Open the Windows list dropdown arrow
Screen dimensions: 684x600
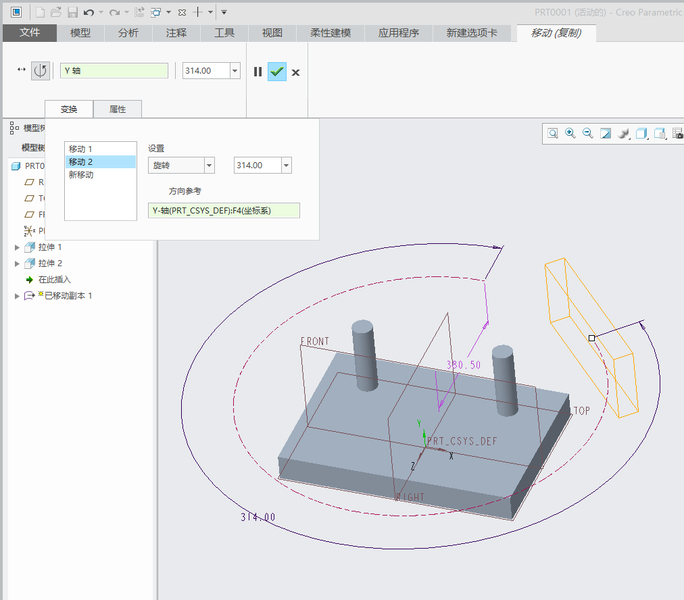pos(168,12)
